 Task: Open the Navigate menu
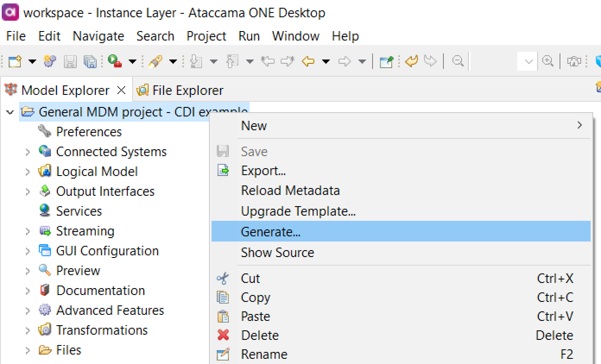(98, 36)
